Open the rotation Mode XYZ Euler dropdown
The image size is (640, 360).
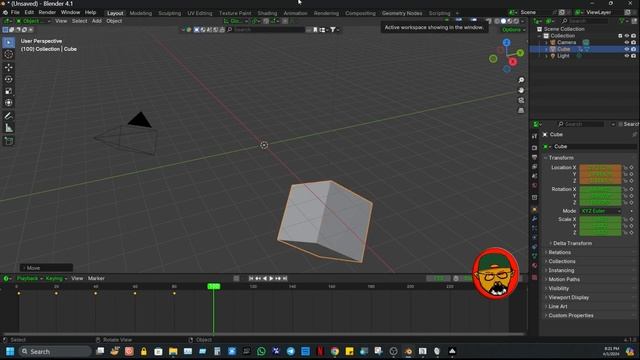click(x=600, y=211)
